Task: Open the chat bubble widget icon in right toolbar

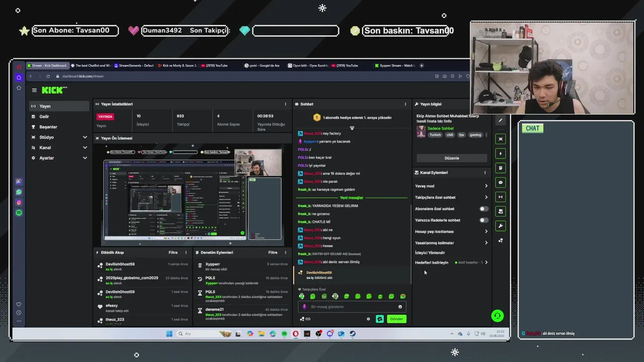Action: [x=500, y=183]
